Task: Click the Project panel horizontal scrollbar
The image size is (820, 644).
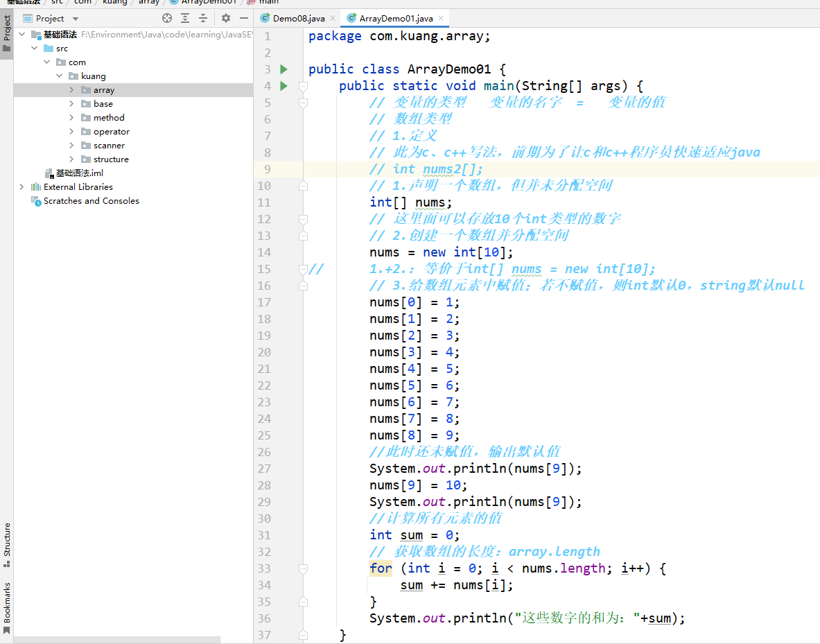Action: click(116, 640)
